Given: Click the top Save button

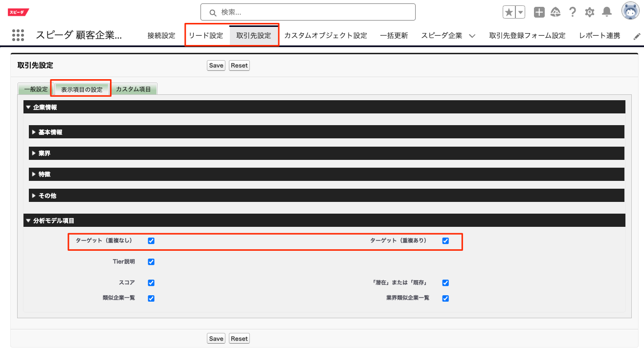Looking at the screenshot, I should 216,66.
